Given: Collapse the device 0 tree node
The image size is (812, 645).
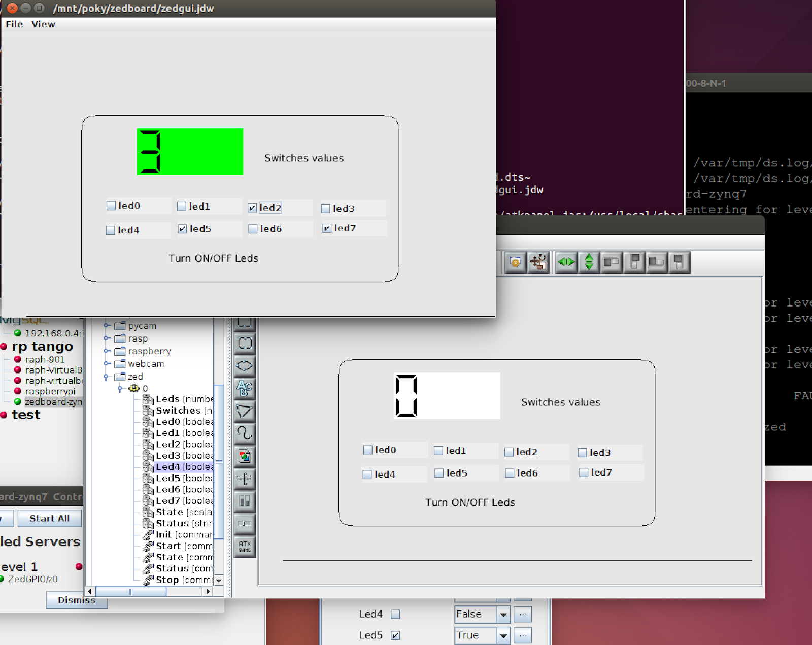Looking at the screenshot, I should tap(120, 389).
